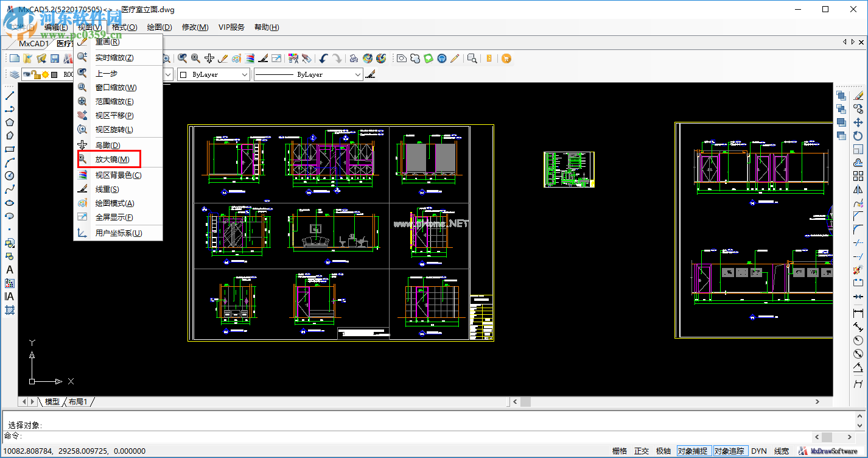Select the Ellipse draw tool
This screenshot has height=458, width=868.
pyautogui.click(x=10, y=202)
